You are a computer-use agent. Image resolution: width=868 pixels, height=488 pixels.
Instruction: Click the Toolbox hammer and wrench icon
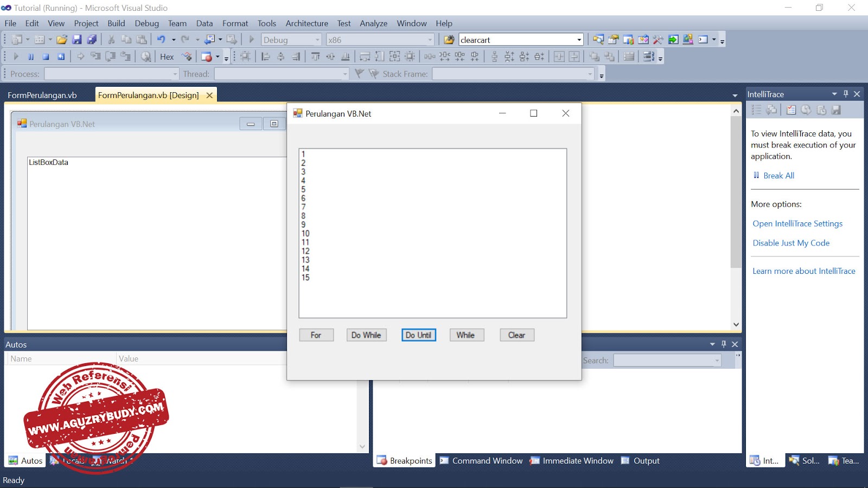658,40
